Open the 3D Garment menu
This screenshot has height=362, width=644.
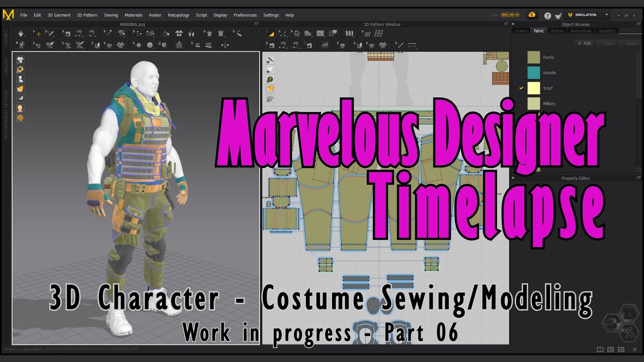tap(59, 15)
